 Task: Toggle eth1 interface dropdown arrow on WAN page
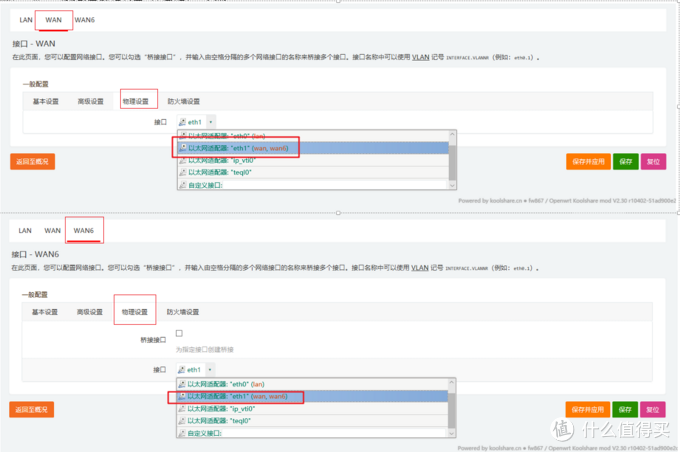click(211, 122)
